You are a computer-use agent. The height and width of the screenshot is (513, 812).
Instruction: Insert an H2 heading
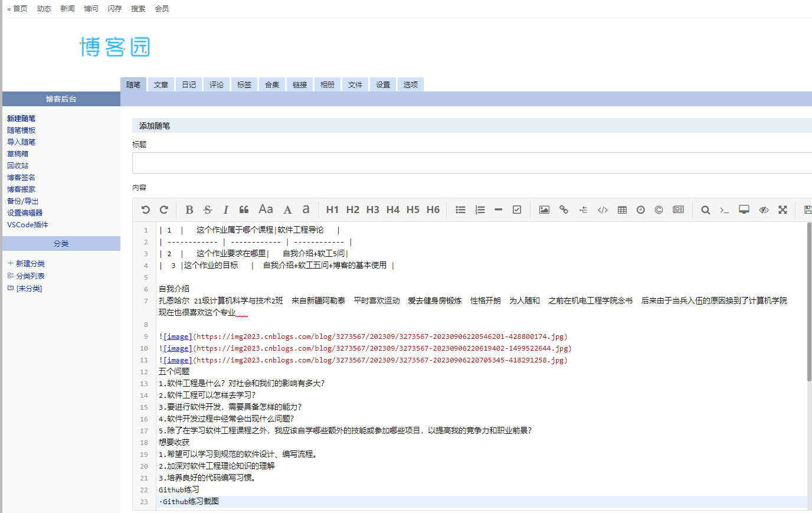point(352,210)
